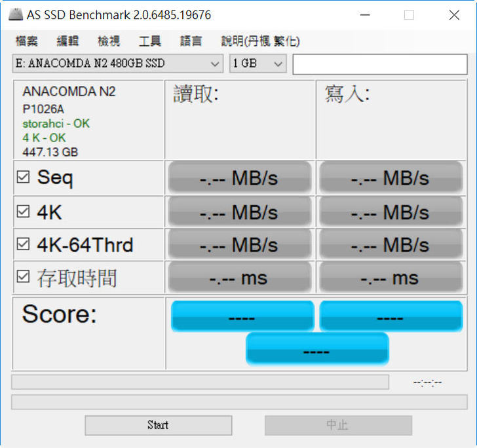Open the 檢視 menu

[x=109, y=41]
